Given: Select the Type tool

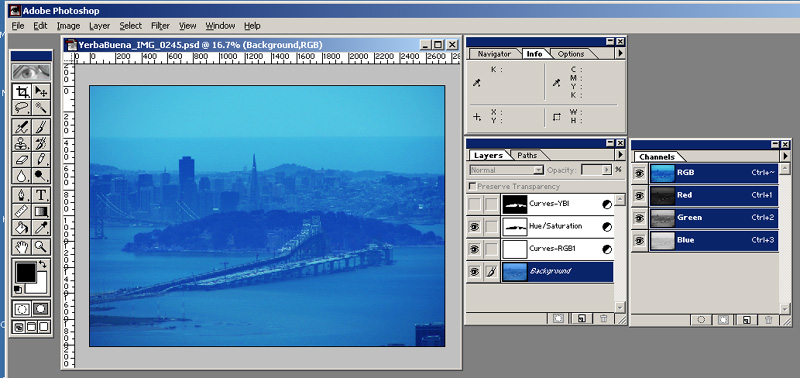Looking at the screenshot, I should point(41,195).
